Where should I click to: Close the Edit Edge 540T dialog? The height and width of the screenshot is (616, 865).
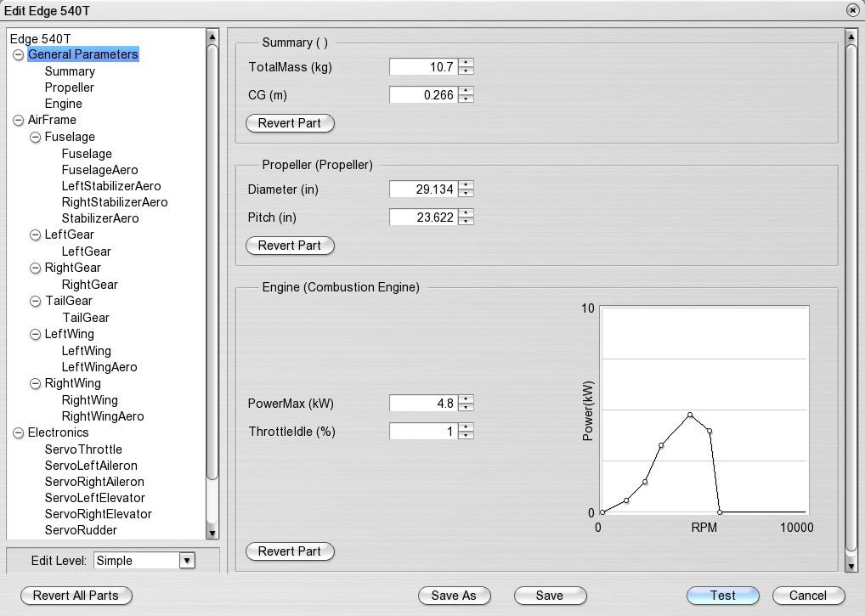tap(852, 10)
